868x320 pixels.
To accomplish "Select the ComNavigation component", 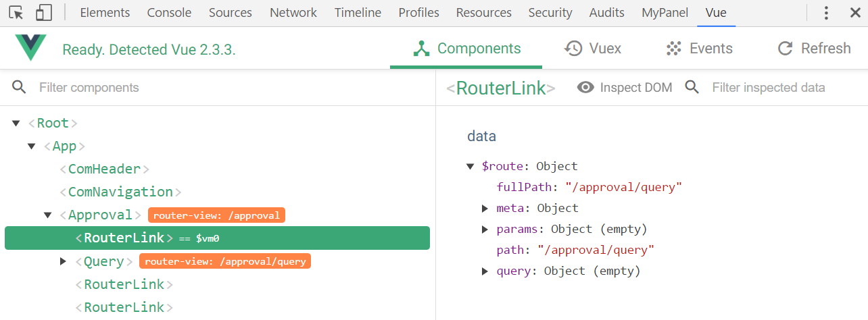I will tap(120, 192).
